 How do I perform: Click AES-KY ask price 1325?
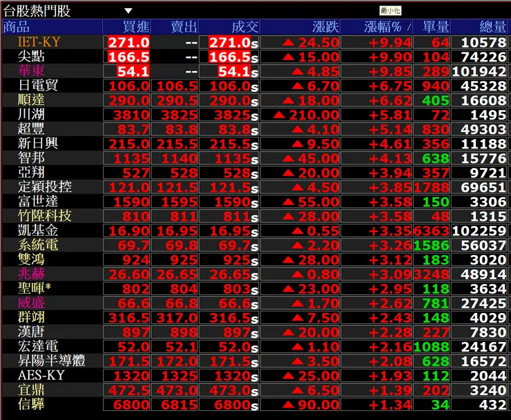(x=180, y=376)
